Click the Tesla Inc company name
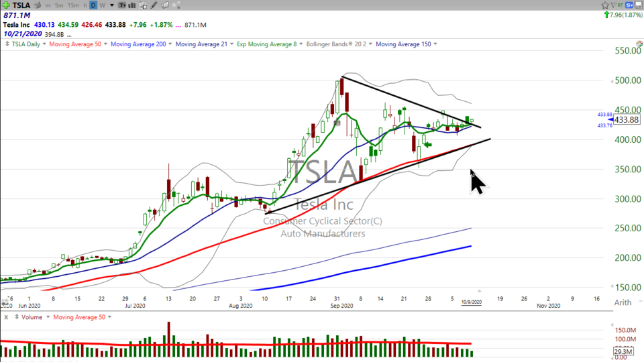 pyautogui.click(x=16, y=25)
